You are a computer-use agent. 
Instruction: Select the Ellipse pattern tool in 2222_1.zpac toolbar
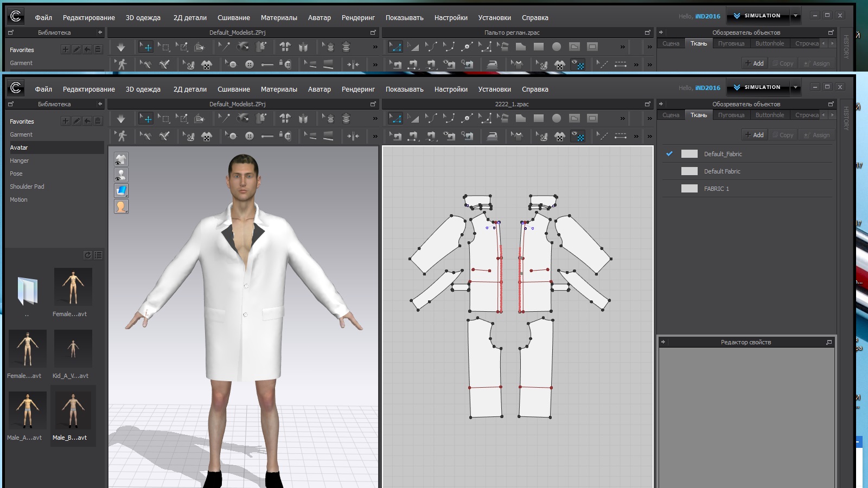557,119
